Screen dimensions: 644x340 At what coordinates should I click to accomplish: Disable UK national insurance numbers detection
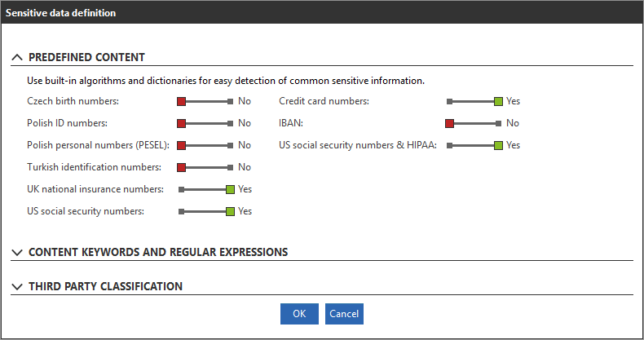206,189
